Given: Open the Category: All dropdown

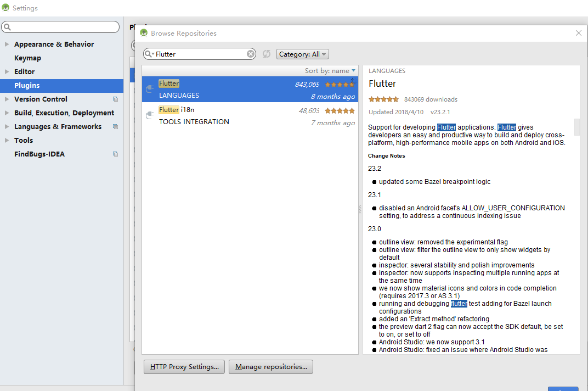Looking at the screenshot, I should click(x=303, y=54).
